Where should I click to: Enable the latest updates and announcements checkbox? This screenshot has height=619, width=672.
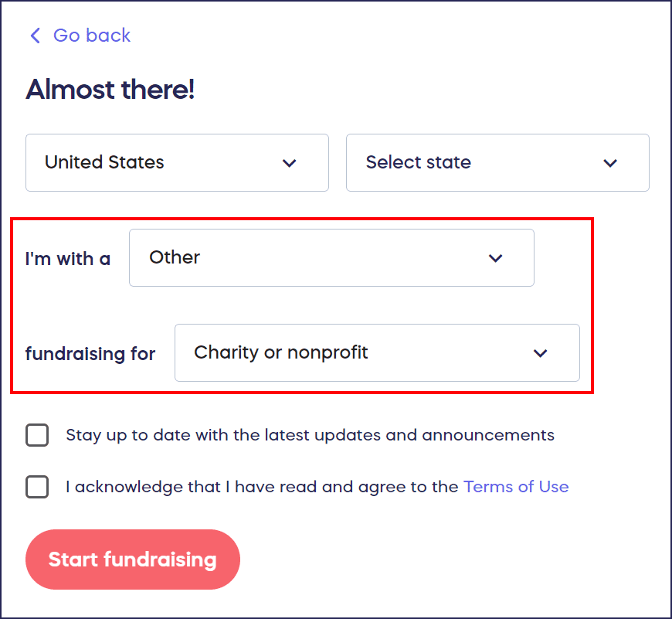pyautogui.click(x=37, y=435)
